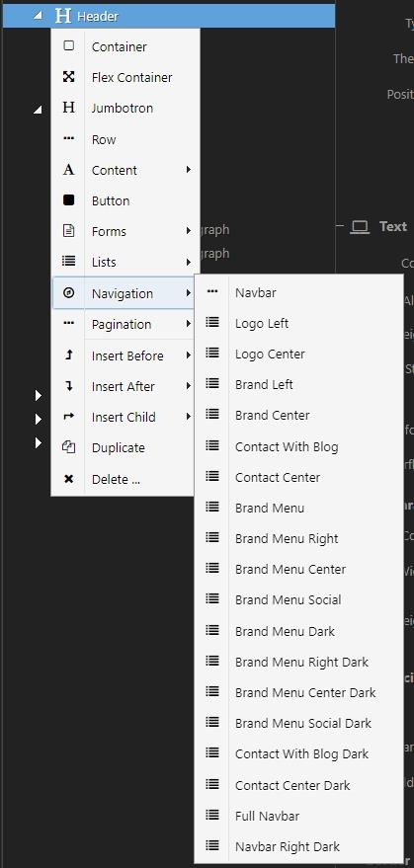Expand the Content submenu arrow
Screen dimensions: 414x868
coord(189,170)
